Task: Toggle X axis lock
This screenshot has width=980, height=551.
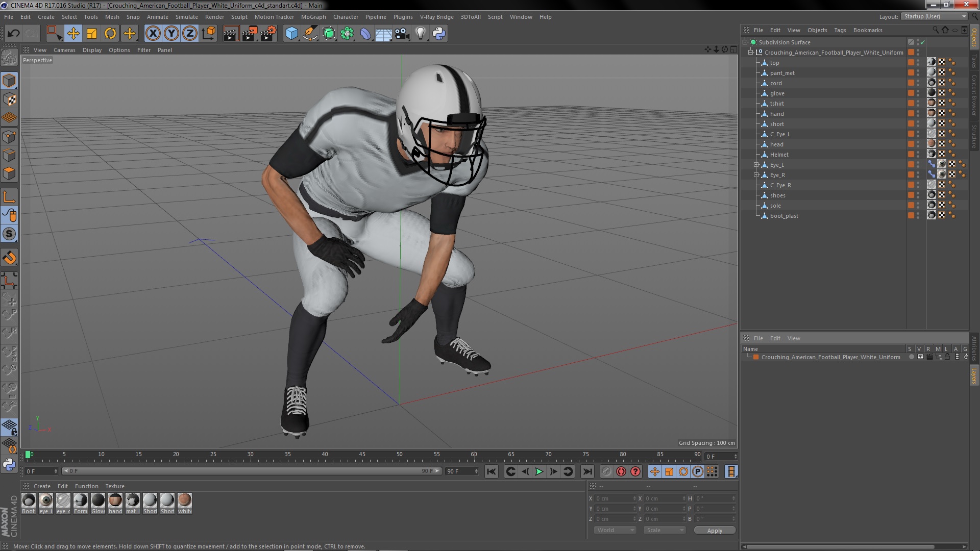Action: tap(153, 34)
